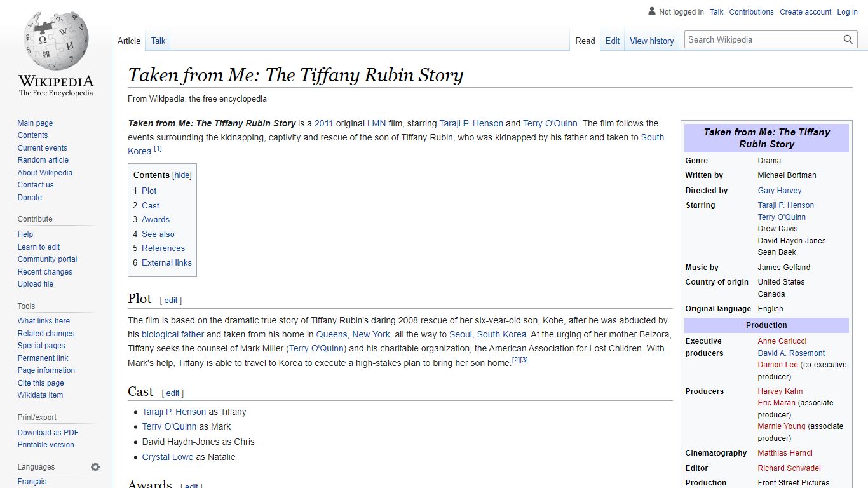The image size is (868, 488).
Task: Click Create account
Action: click(806, 12)
